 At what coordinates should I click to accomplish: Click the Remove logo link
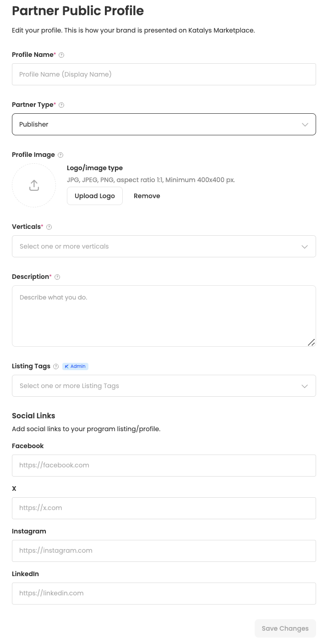[147, 196]
